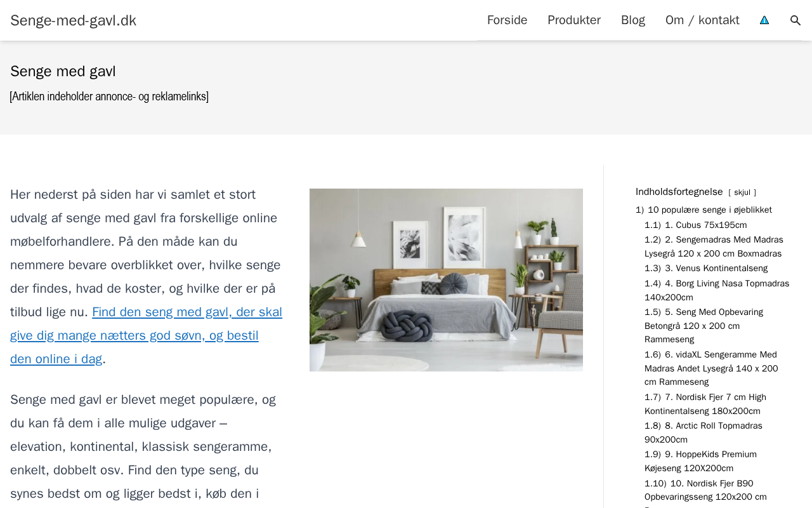Image resolution: width=812 pixels, height=508 pixels.
Task: Open 'HoppeKids Premium Køjeseng' entry
Action: click(700, 461)
